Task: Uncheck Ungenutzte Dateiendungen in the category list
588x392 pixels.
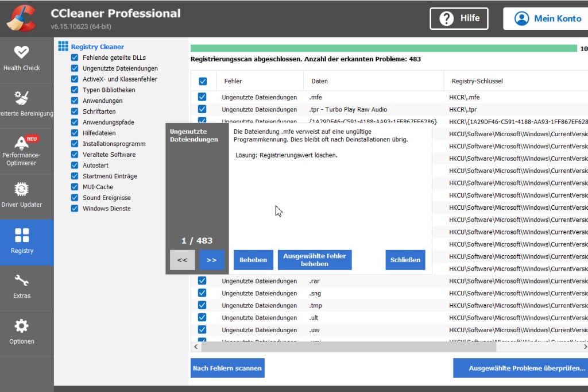Action: coord(75,68)
